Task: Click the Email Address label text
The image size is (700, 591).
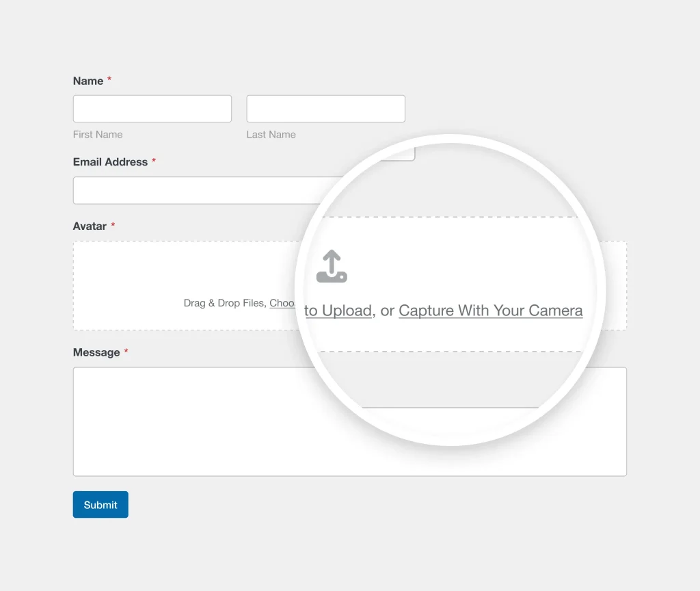Action: pos(109,161)
